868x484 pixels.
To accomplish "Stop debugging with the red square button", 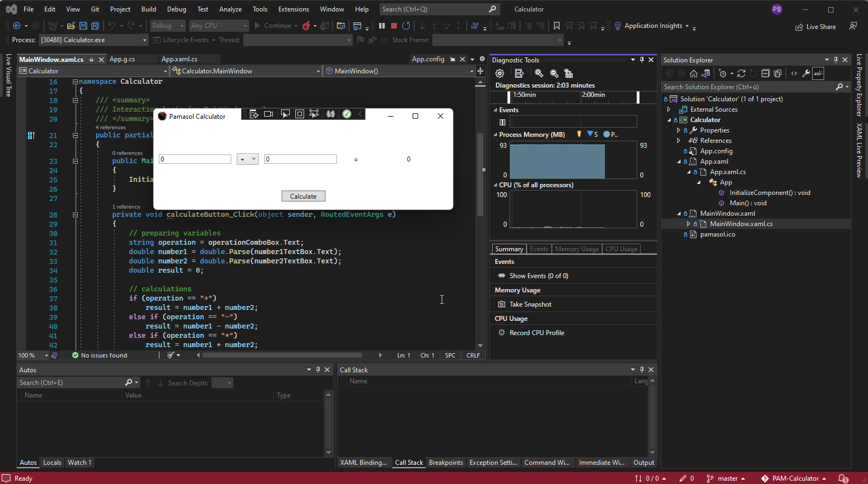I will [394, 26].
